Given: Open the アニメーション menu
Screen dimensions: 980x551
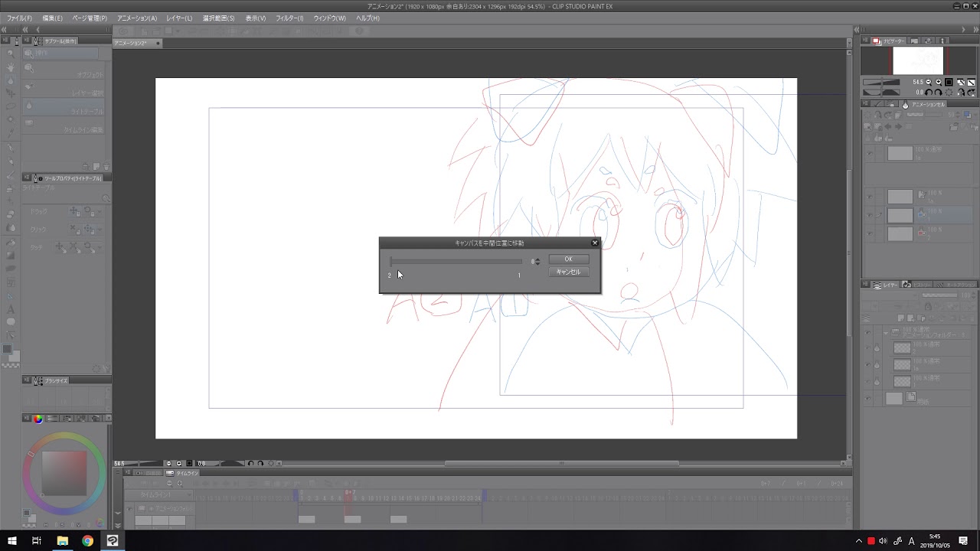Looking at the screenshot, I should [x=137, y=18].
